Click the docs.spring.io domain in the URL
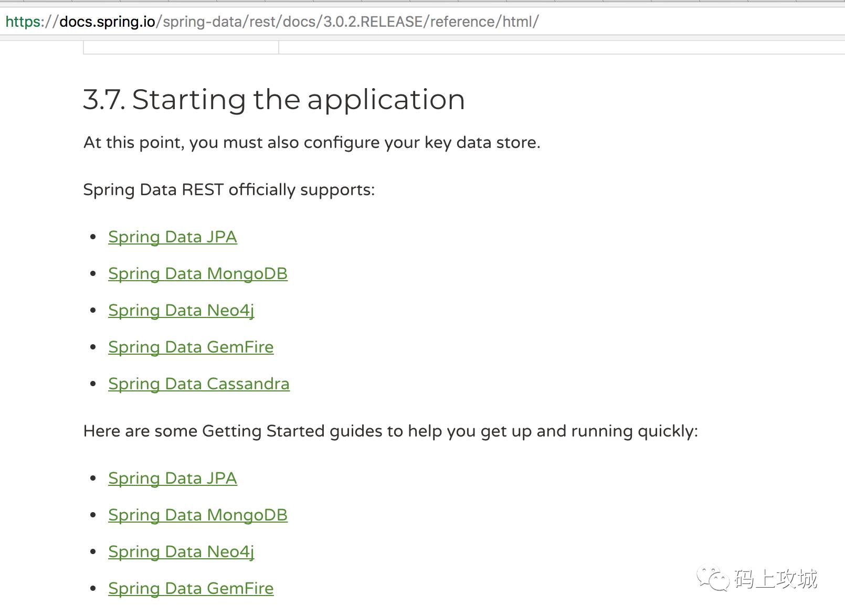845x616 pixels. (x=107, y=22)
